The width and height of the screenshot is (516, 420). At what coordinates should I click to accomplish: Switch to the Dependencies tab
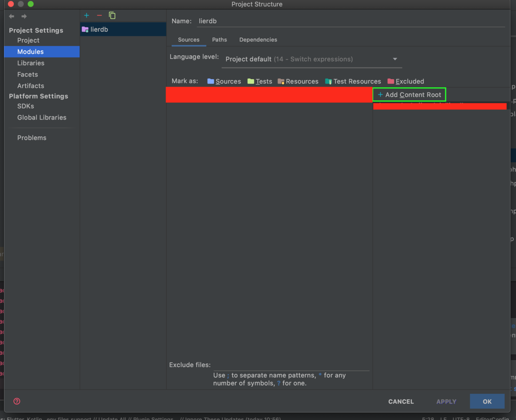coord(258,40)
